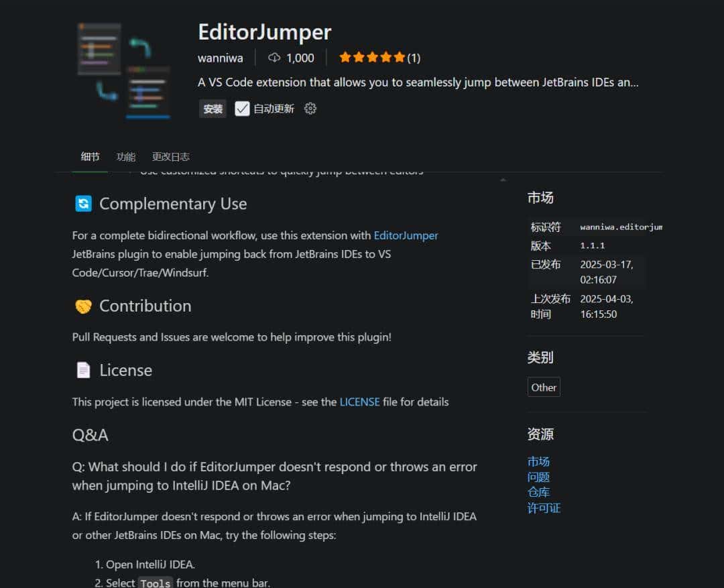This screenshot has width=724, height=588.
Task: Toggle the 自动更新 checkbox
Action: point(242,108)
